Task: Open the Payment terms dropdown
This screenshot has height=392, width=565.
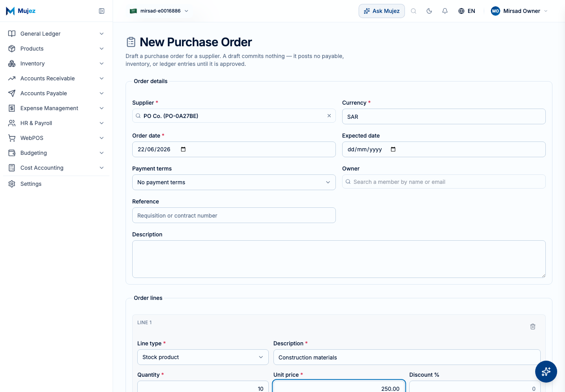Action: click(x=234, y=182)
